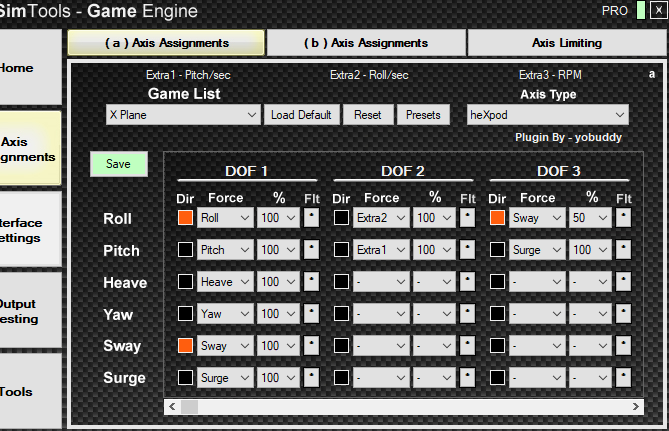Expand the Game List dropdown showing X Plane

point(184,115)
